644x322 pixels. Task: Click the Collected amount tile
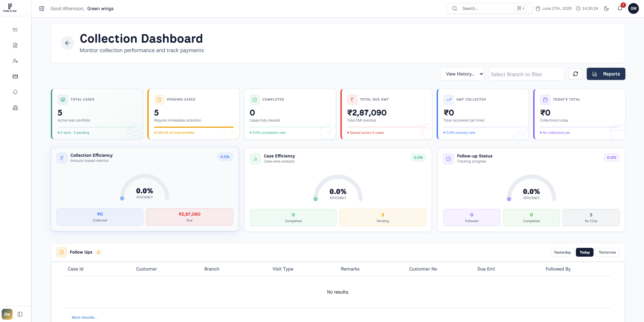[100, 217]
